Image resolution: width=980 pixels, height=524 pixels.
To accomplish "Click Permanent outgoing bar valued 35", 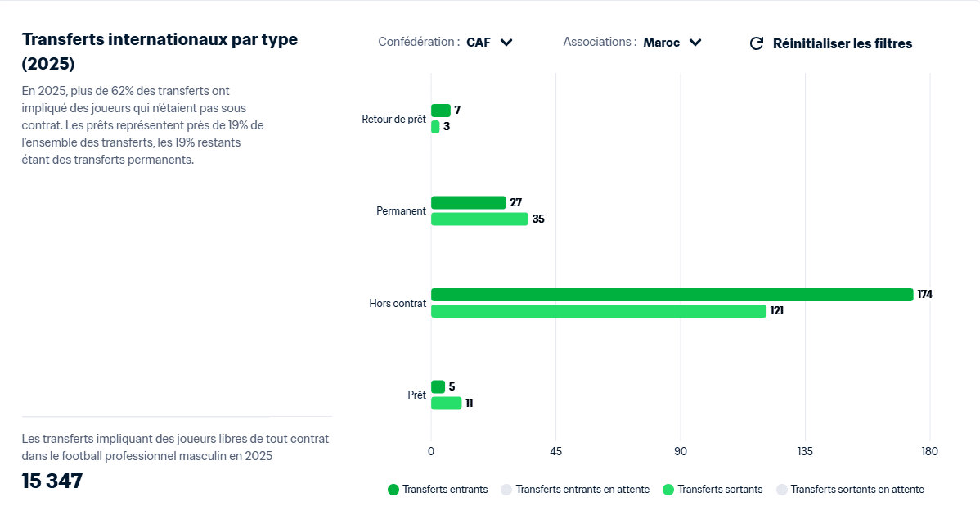I will point(479,219).
